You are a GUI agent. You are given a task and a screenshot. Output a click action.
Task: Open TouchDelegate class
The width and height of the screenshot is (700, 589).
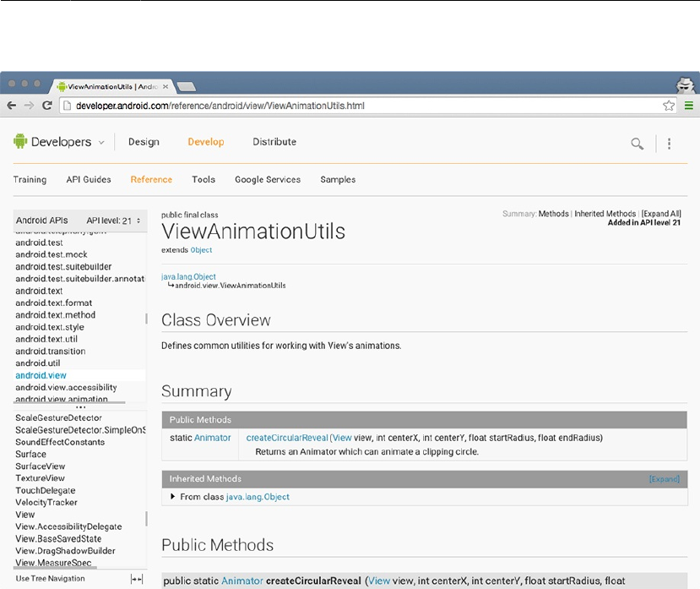click(x=45, y=490)
